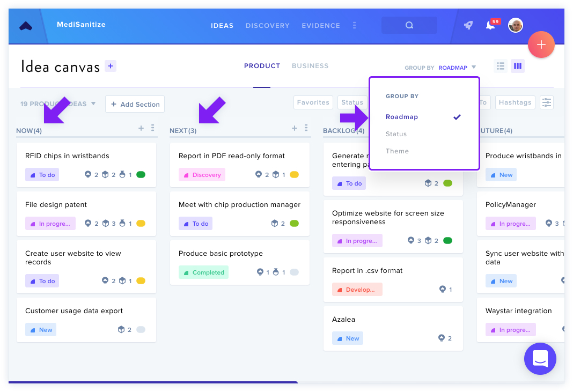The image size is (573, 392).
Task: Open the Meet with chip production manager card
Action: click(240, 214)
